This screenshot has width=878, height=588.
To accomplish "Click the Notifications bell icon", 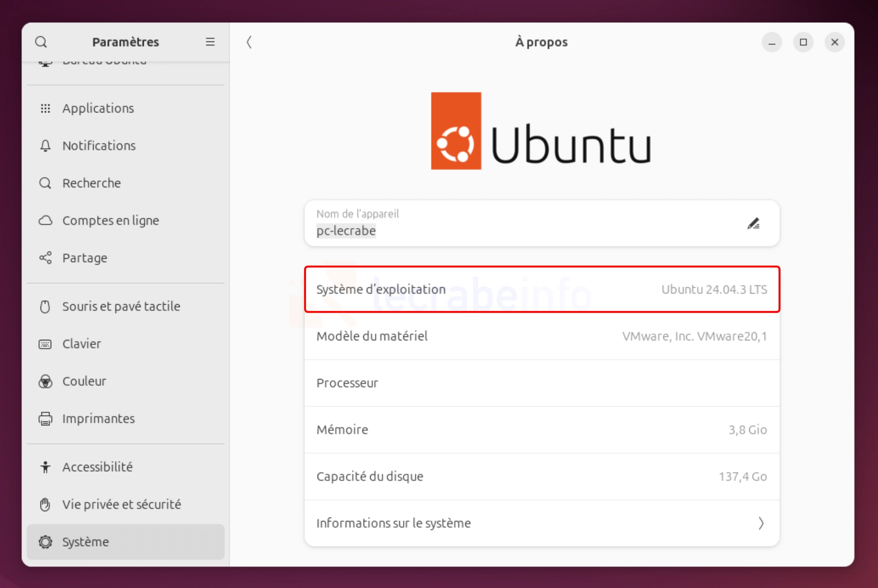I will pos(45,146).
